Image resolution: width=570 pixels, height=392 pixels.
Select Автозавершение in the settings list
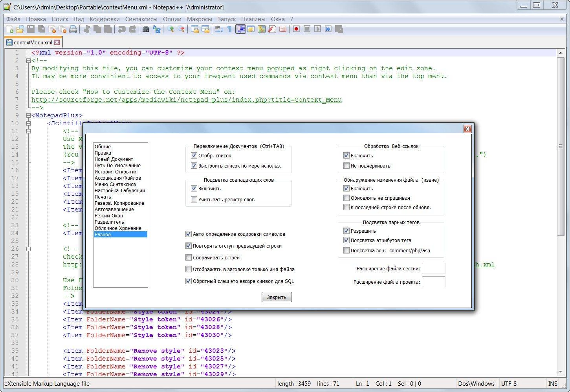click(x=120, y=209)
